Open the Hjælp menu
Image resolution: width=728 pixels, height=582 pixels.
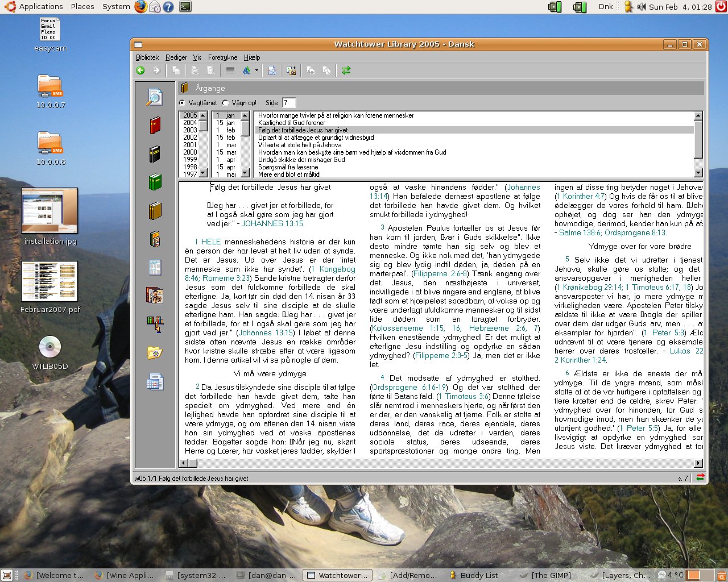[x=252, y=57]
